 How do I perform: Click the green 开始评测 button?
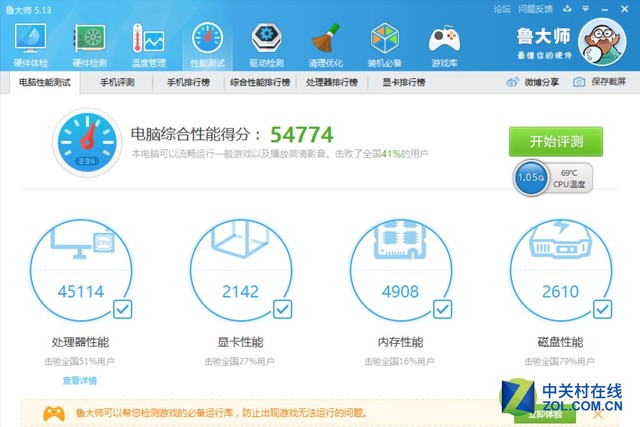[x=556, y=142]
